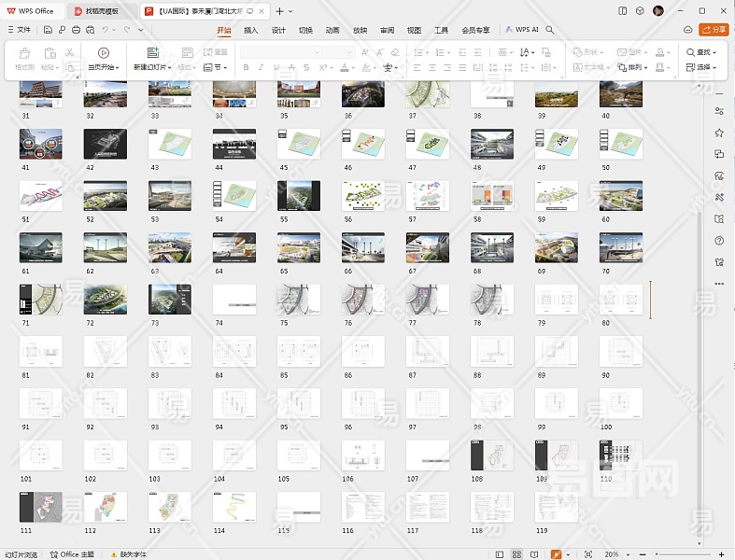Click the new slide icon
Screen dimensions: 735x560
tap(152, 53)
